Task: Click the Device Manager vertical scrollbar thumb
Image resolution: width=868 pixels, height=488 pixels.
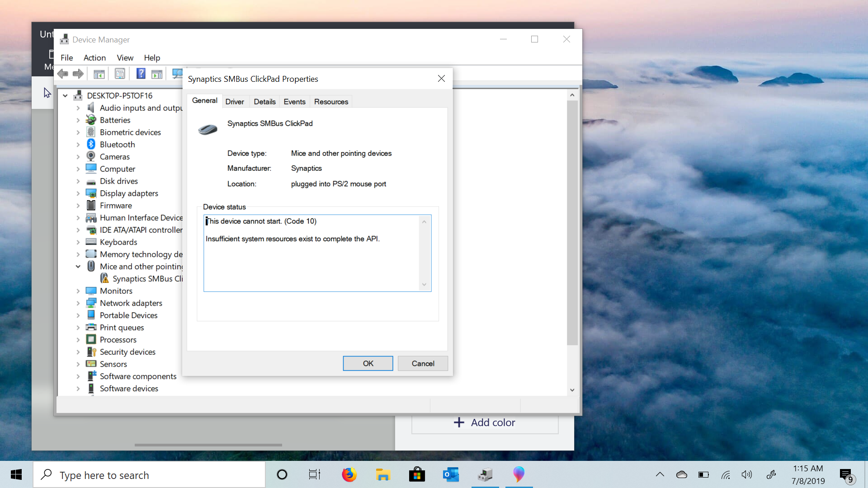Action: [572, 222]
